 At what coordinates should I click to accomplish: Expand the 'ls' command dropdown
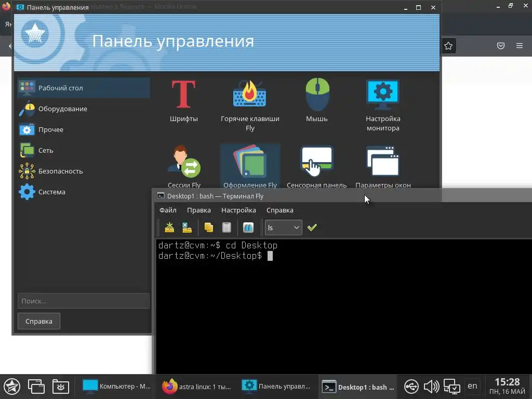pyautogui.click(x=284, y=228)
